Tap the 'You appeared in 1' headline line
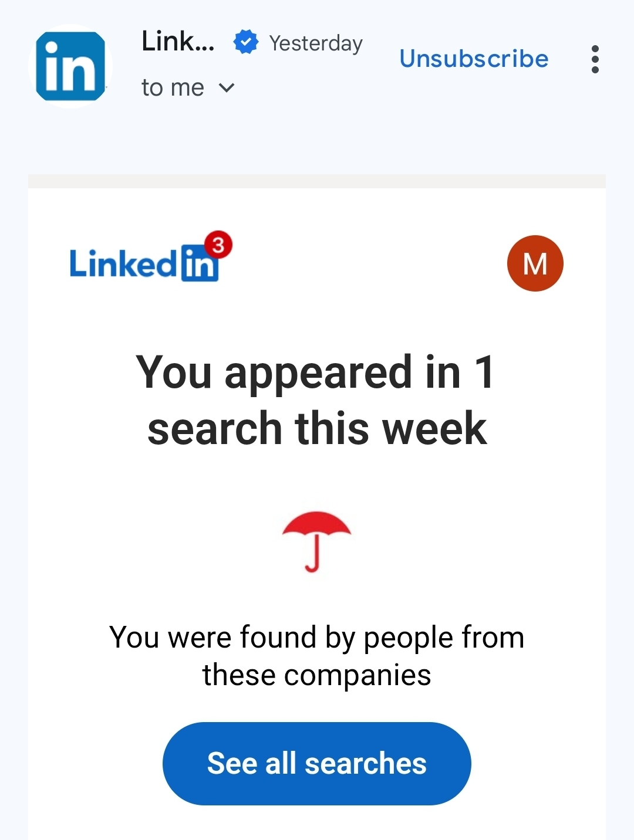Viewport: 634px width, 840px height. tap(315, 372)
